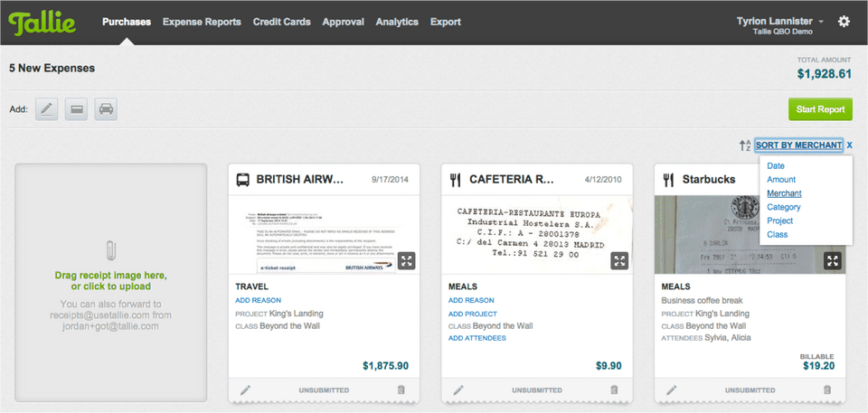Open Analytics tab
Image resolution: width=868 pixels, height=413 pixels.
pyautogui.click(x=397, y=23)
